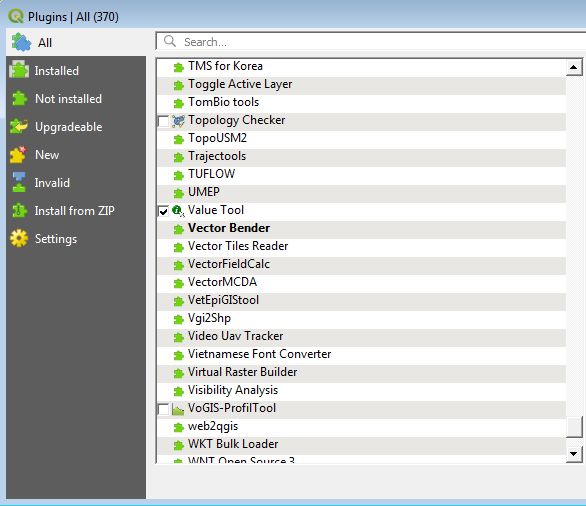The width and height of the screenshot is (586, 506).
Task: Click the Topology Checker plugin icon
Action: (178, 121)
